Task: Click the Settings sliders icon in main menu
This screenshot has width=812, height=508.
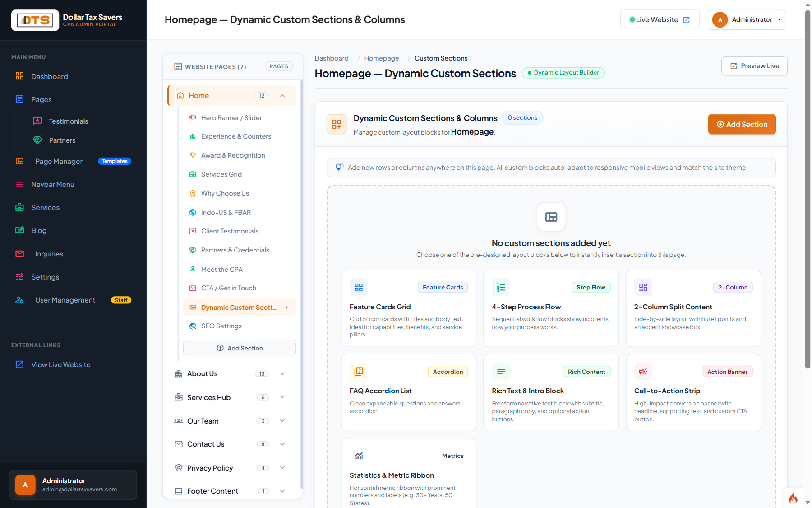Action: [19, 277]
